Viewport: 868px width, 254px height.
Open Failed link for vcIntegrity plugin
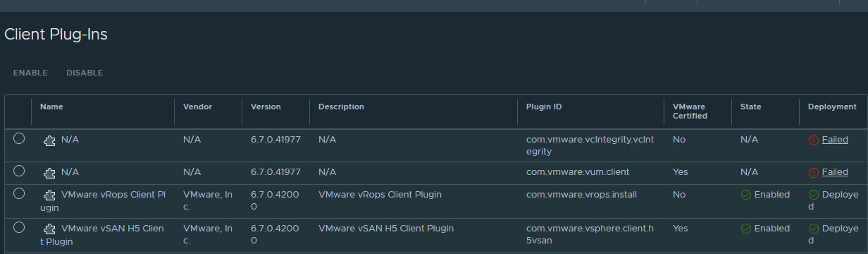835,140
